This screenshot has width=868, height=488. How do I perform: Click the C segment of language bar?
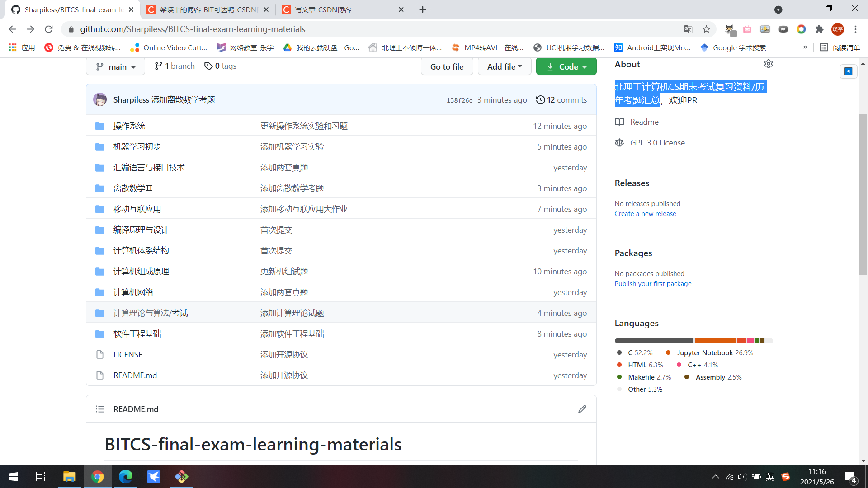[x=653, y=341]
